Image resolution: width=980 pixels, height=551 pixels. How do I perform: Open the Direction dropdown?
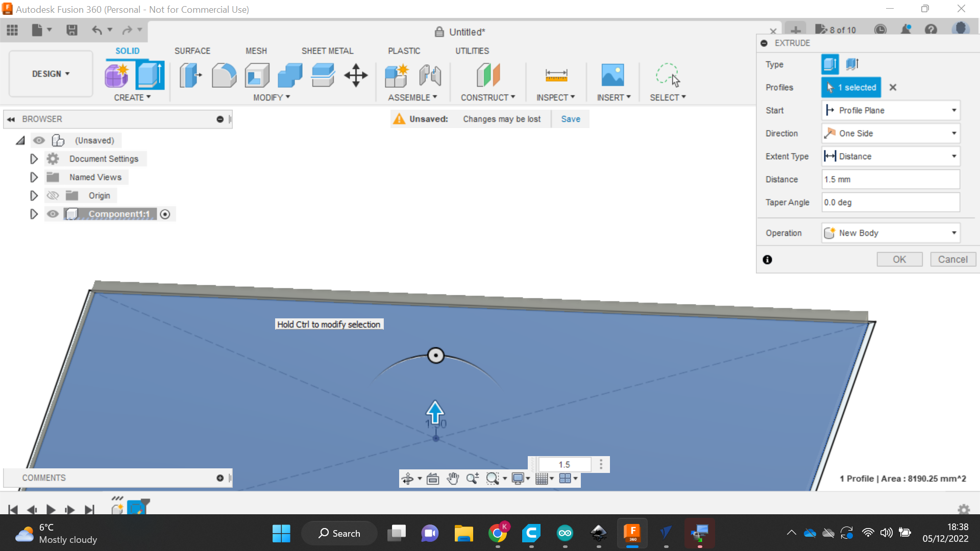click(954, 133)
